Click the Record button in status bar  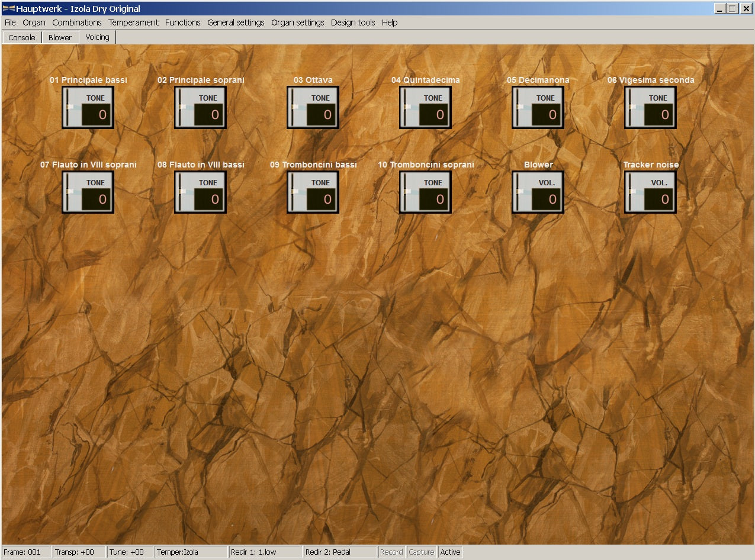tap(391, 552)
